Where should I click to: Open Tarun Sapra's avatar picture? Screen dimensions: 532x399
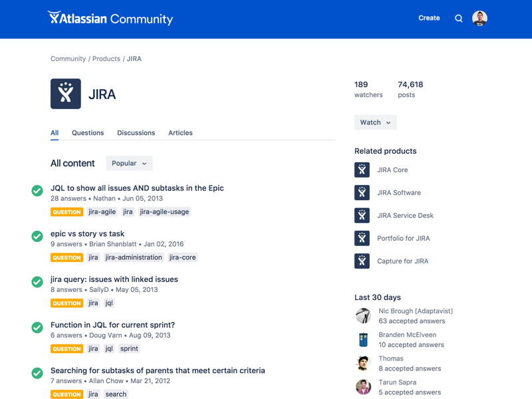pos(363,387)
